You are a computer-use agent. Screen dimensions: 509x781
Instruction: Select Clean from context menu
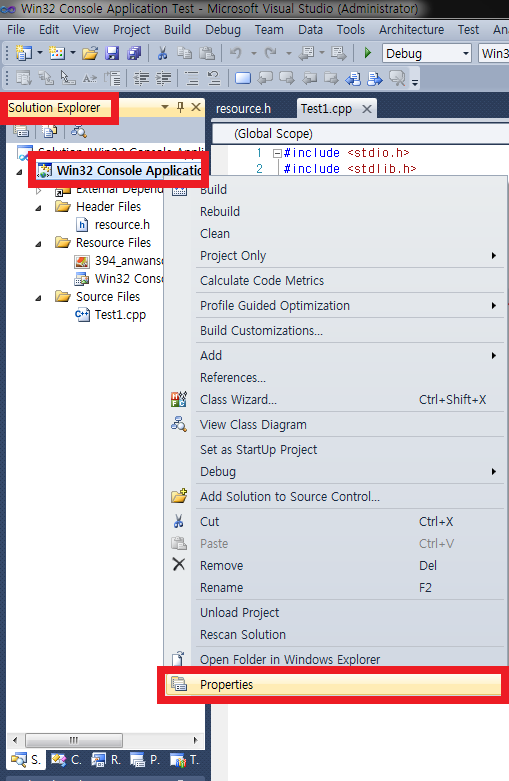click(x=348, y=234)
